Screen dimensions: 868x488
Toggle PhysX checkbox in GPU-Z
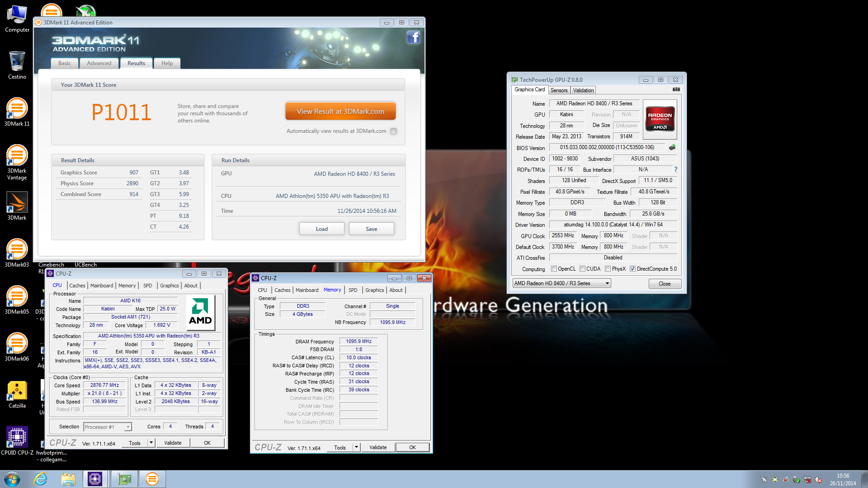tap(608, 269)
